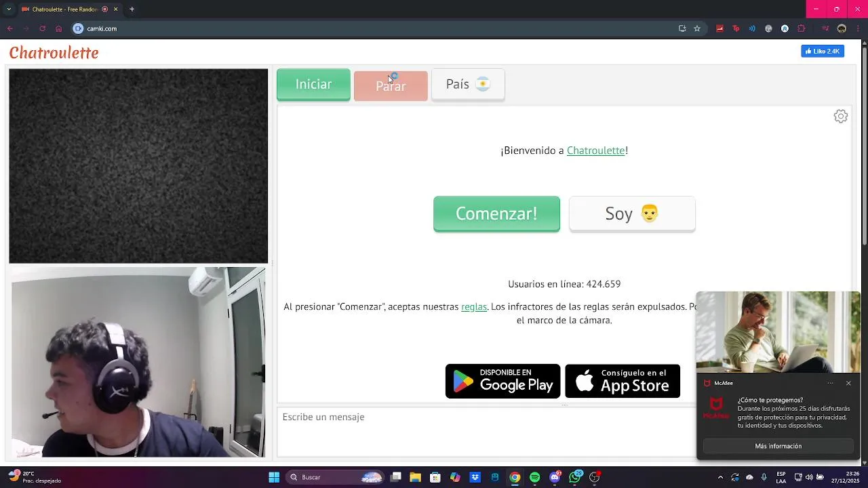Click the green Iniciar button

coord(313,84)
